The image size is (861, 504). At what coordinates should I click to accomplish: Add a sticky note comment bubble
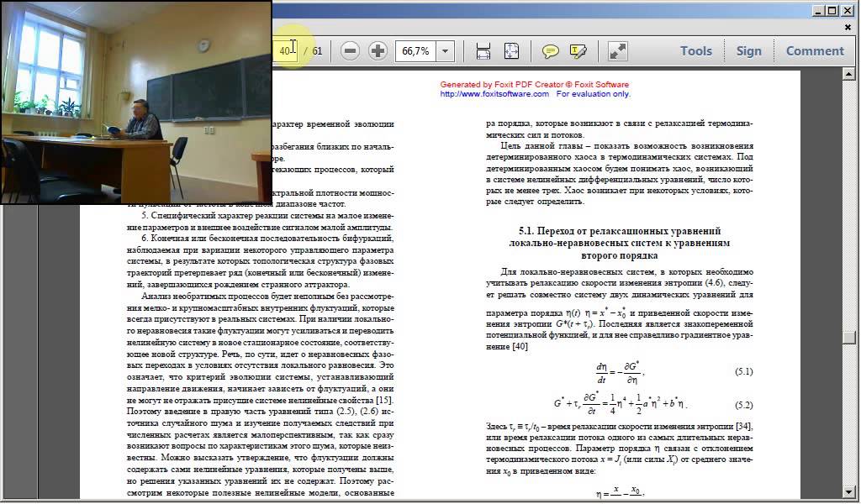[x=550, y=51]
